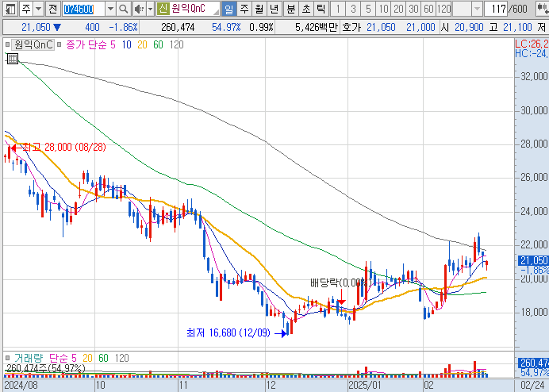The height and width of the screenshot is (392, 549).
Task: Select the 일 daily chart tab
Action: tap(228, 9)
